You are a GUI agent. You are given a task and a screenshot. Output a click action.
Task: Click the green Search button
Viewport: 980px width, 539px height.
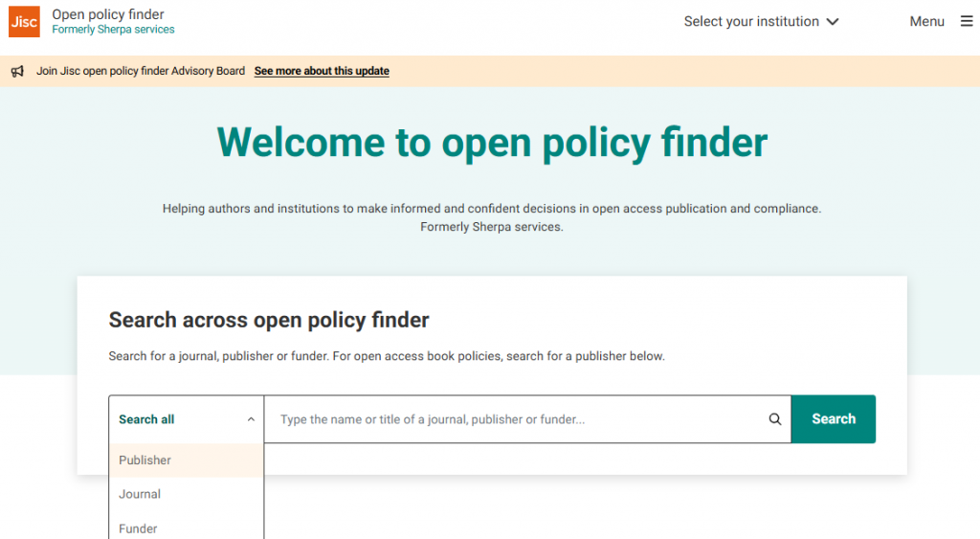click(x=834, y=419)
